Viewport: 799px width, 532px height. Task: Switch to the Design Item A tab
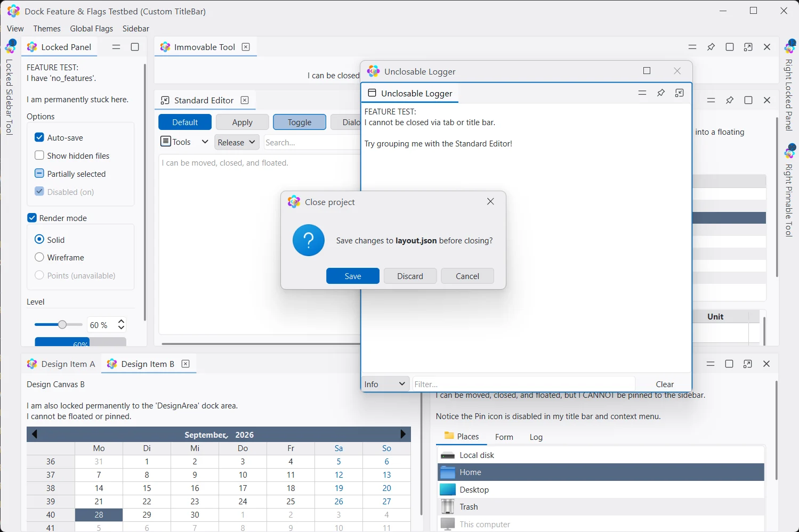coord(61,364)
